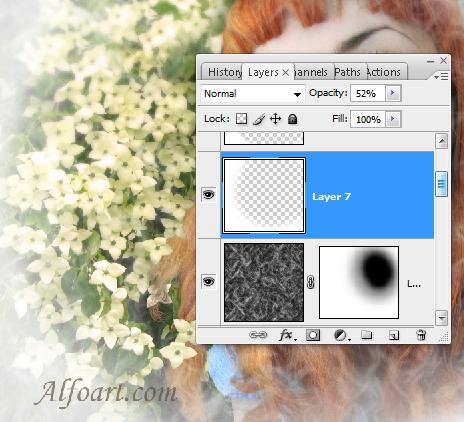Screen dimensions: 464x422
Task: Toggle lock image pixels brush icon
Action: 259,119
